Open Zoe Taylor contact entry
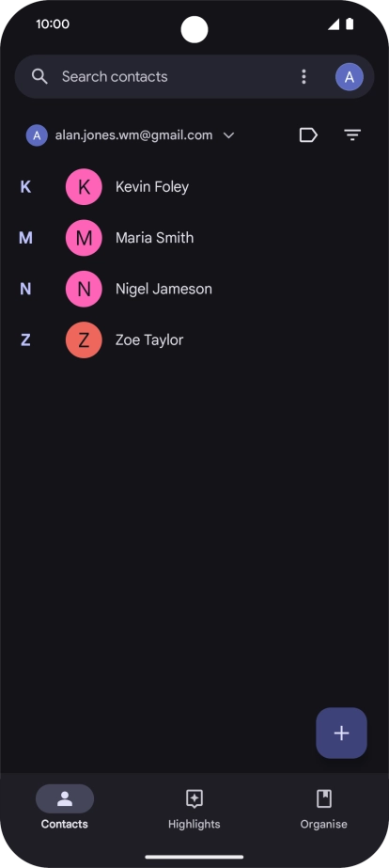Image resolution: width=389 pixels, height=868 pixels. coord(194,339)
